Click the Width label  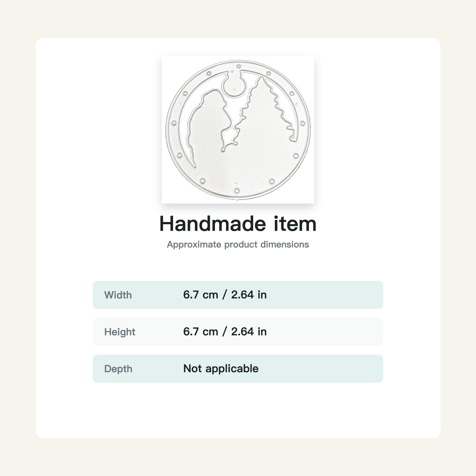pyautogui.click(x=118, y=295)
